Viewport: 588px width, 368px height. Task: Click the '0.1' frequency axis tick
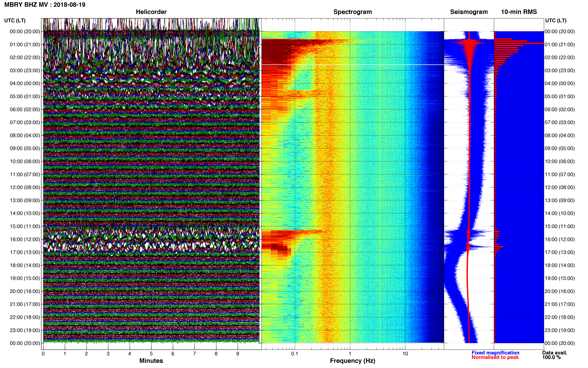point(295,354)
